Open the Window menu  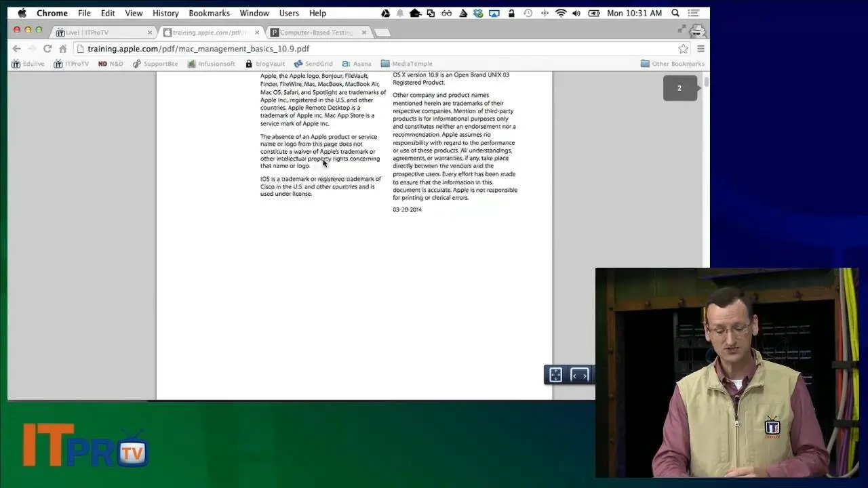tap(254, 13)
